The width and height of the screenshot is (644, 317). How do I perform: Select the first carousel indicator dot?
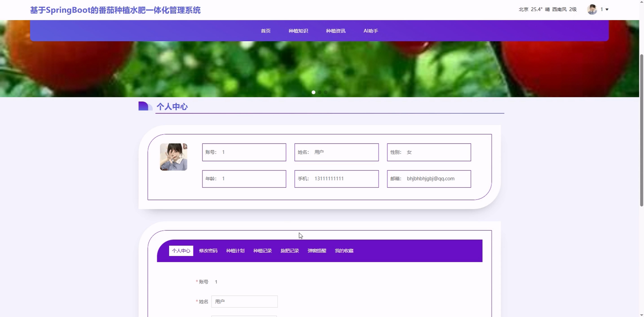(x=313, y=92)
